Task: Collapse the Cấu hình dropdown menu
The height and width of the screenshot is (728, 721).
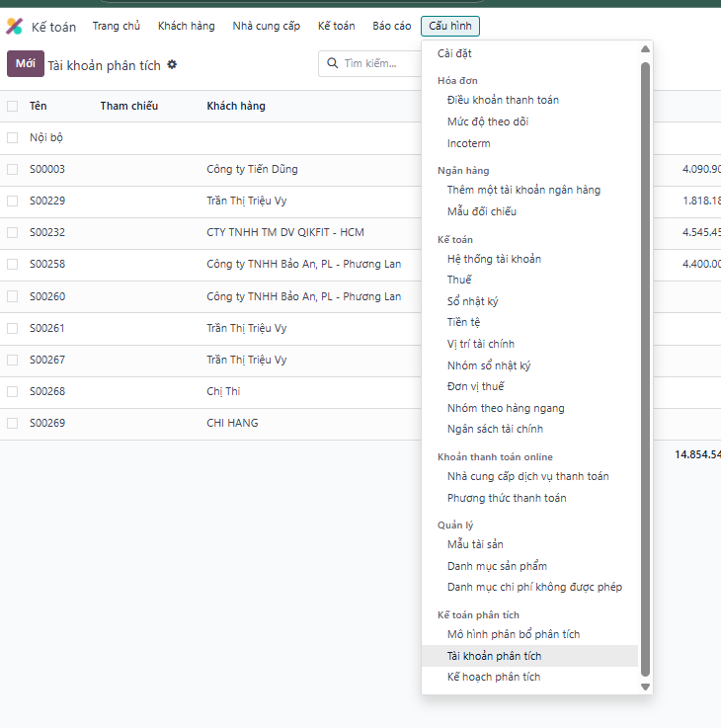Action: click(x=449, y=26)
